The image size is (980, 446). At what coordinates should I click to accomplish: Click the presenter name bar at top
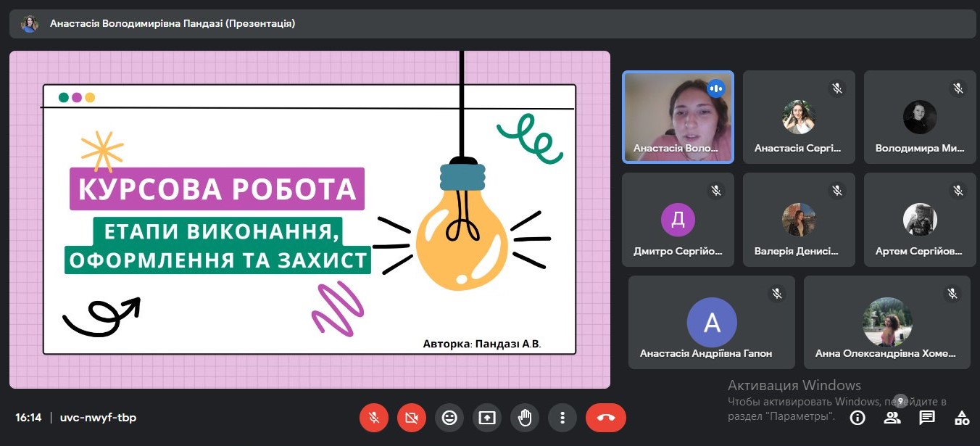click(173, 23)
